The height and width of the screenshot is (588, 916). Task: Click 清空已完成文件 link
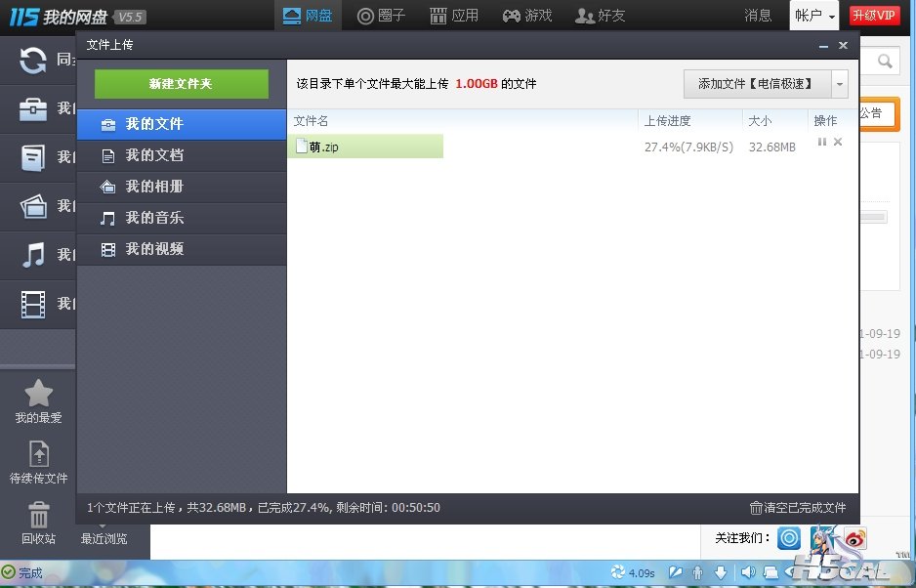(x=797, y=508)
